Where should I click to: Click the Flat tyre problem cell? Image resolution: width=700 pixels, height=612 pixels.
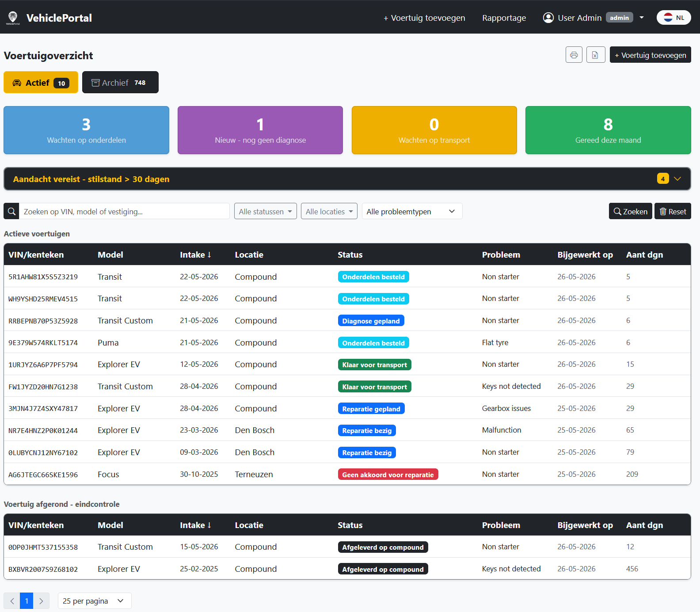tap(495, 342)
